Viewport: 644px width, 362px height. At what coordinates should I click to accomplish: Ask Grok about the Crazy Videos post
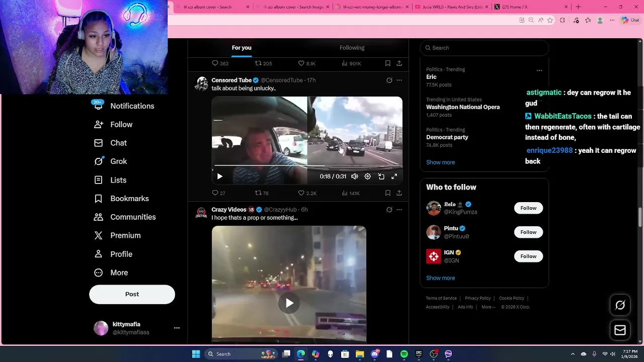(389, 210)
